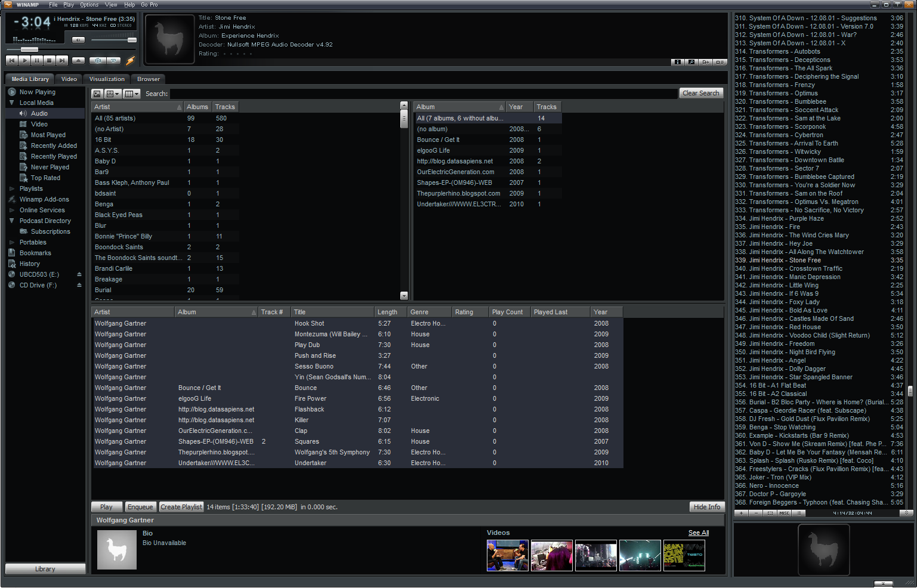Open the File menu

[53, 5]
